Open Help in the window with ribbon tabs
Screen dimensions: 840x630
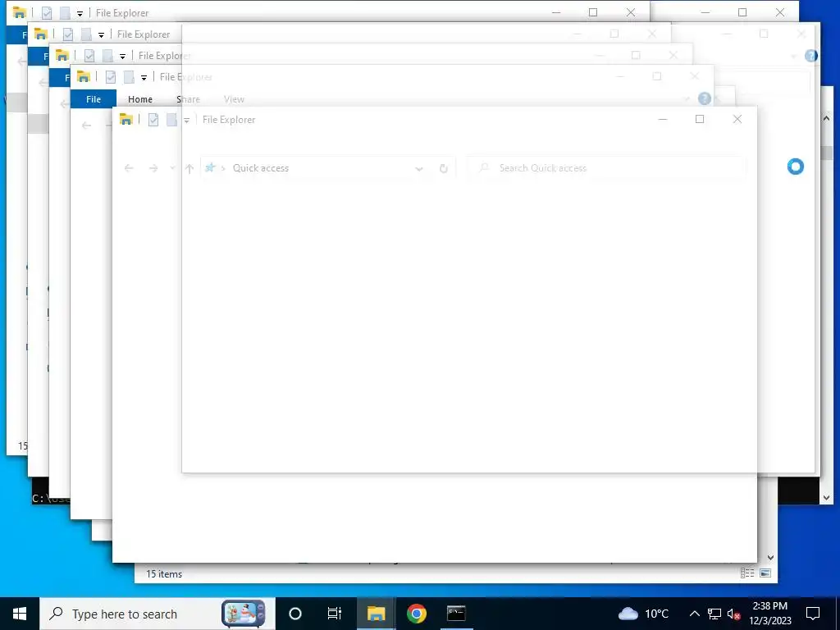(x=705, y=98)
